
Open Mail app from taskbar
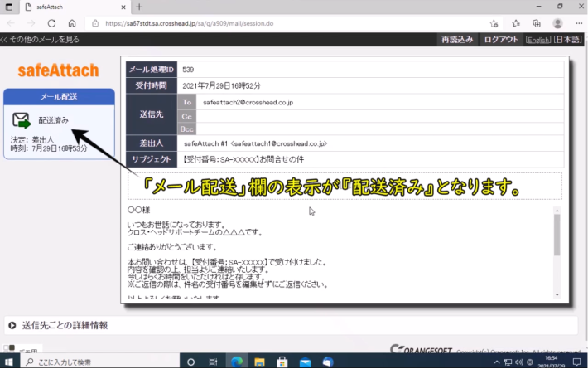coord(305,362)
